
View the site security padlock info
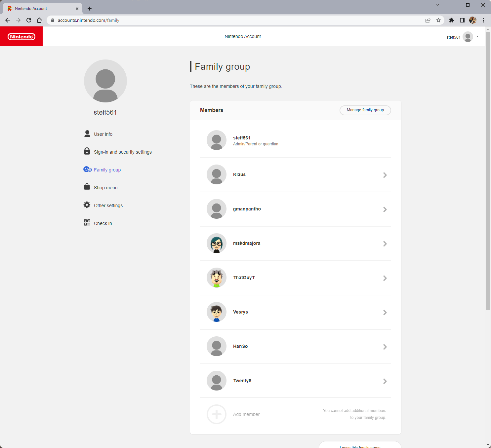pos(52,20)
